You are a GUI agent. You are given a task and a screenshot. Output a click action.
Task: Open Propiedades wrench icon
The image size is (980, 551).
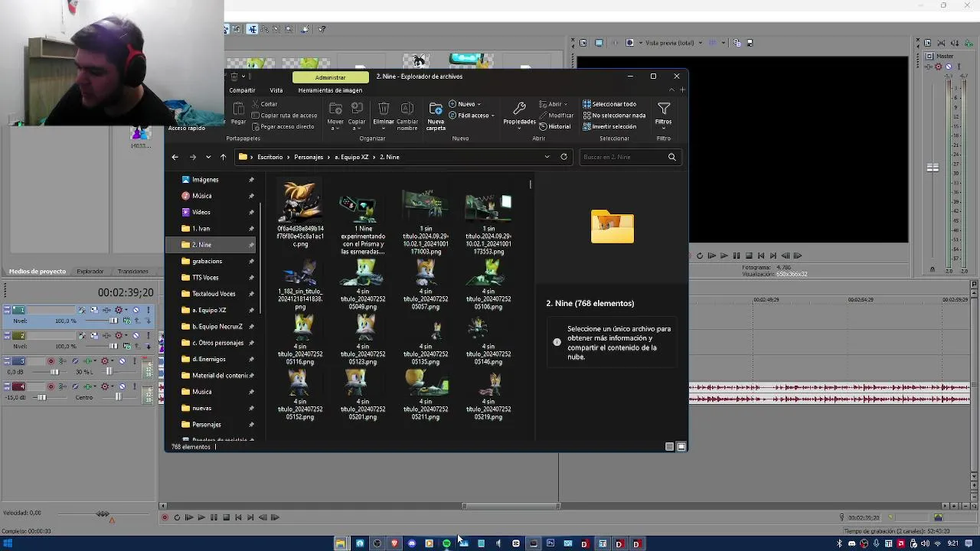tap(519, 109)
